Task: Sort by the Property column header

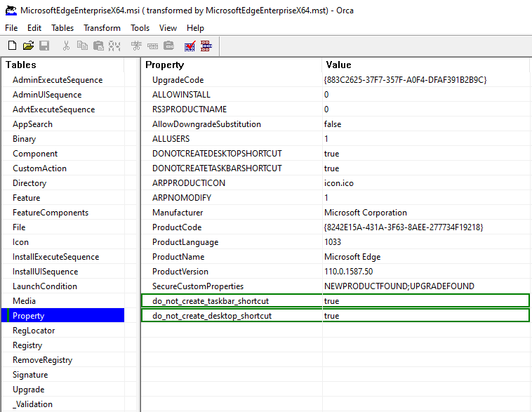Action: click(x=232, y=65)
